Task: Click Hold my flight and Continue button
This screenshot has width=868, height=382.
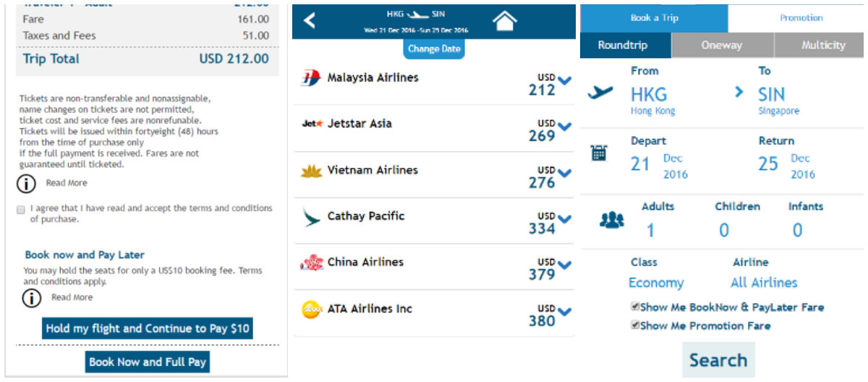Action: point(148,328)
